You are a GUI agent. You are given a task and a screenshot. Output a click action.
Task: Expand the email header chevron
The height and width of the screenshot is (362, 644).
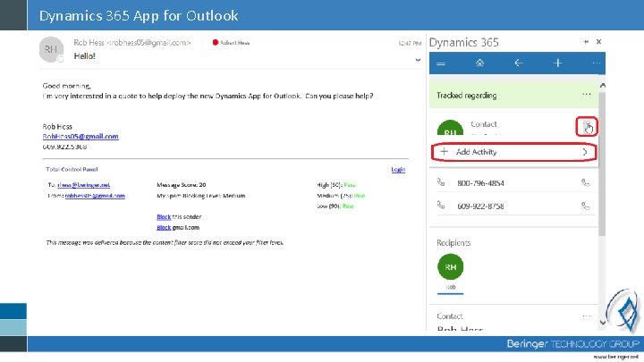coord(418,60)
